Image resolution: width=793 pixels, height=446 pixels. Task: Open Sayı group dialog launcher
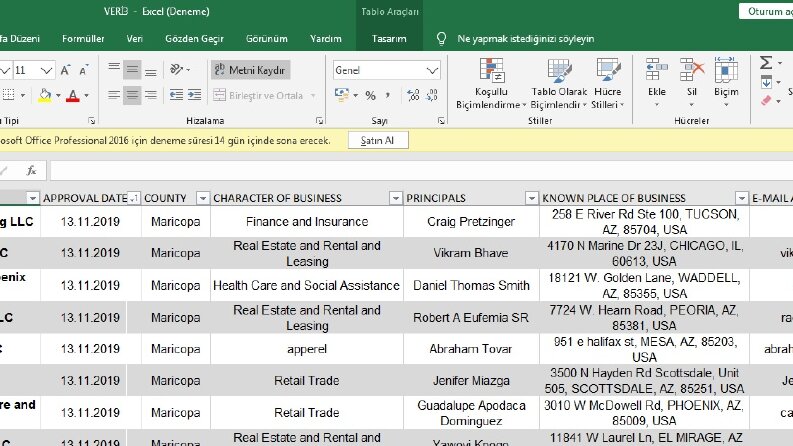441,121
